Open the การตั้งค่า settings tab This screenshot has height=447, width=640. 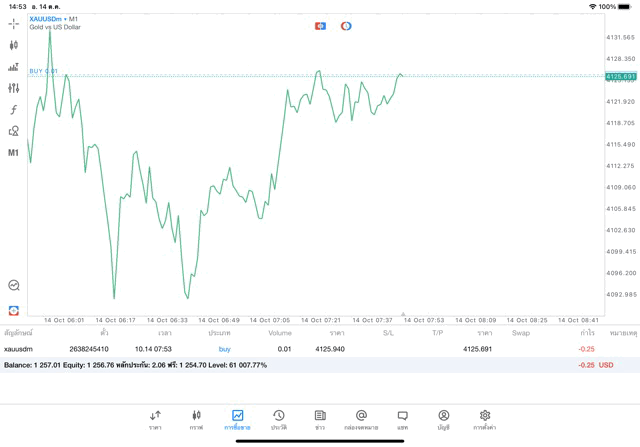(485, 420)
